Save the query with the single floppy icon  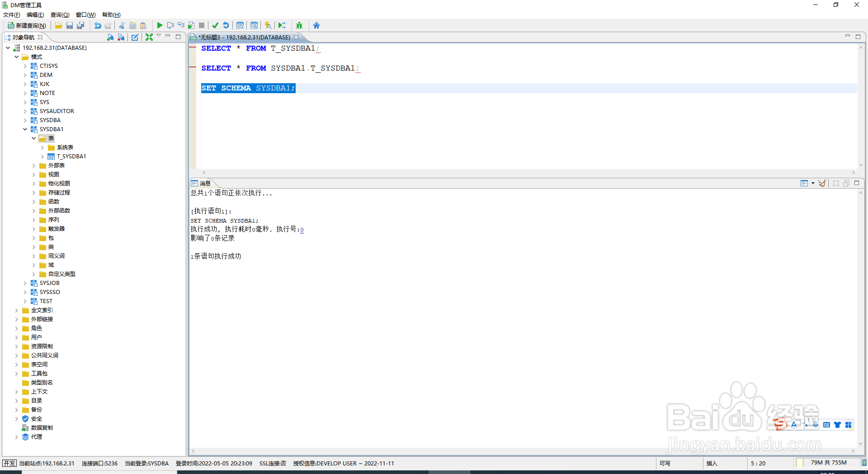tap(70, 26)
